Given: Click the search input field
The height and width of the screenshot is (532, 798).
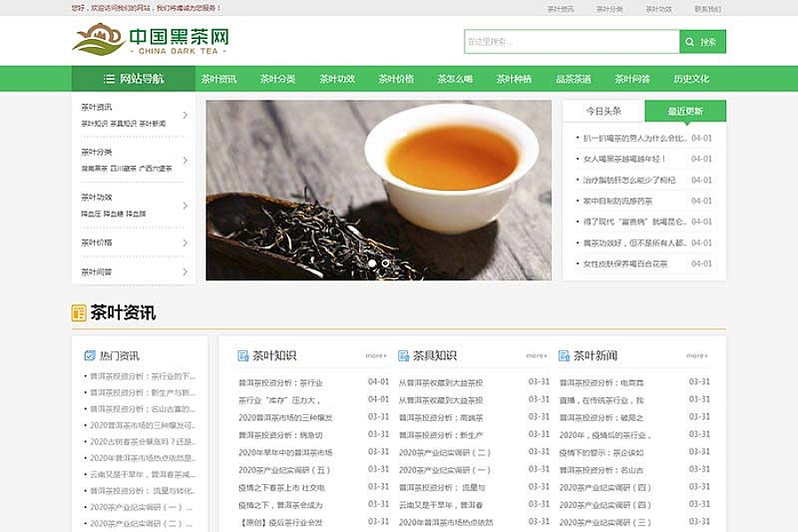Looking at the screenshot, I should [x=572, y=42].
